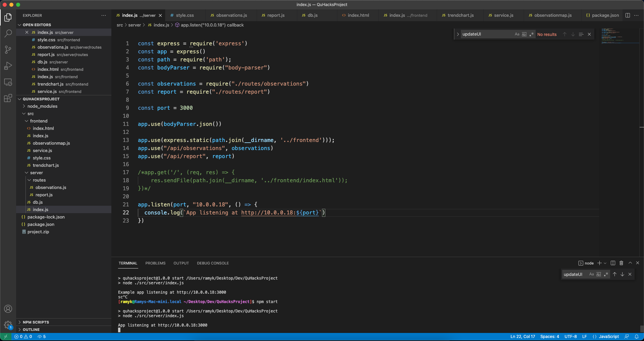Open the Remote Explorer view
Viewport: 644px width, 341px height.
(8, 82)
